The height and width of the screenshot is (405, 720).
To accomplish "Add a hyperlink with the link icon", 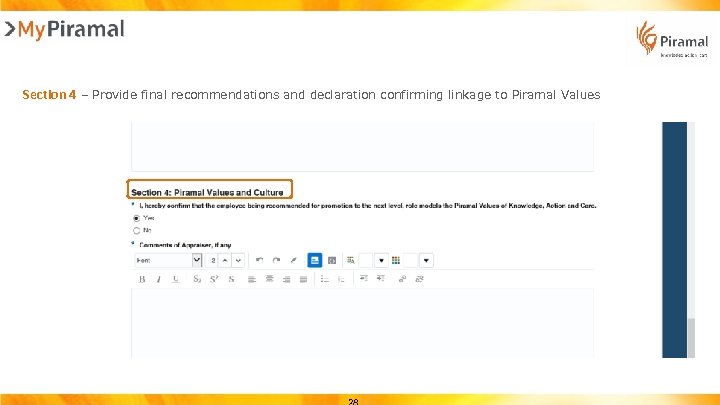I will (x=402, y=279).
